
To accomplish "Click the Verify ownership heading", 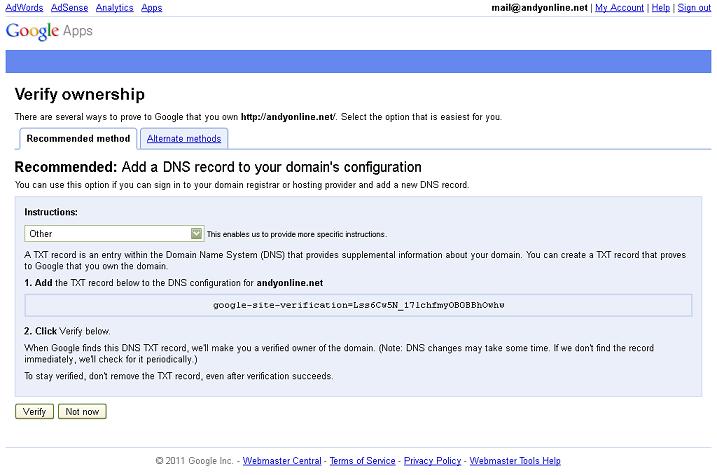I will [80, 94].
